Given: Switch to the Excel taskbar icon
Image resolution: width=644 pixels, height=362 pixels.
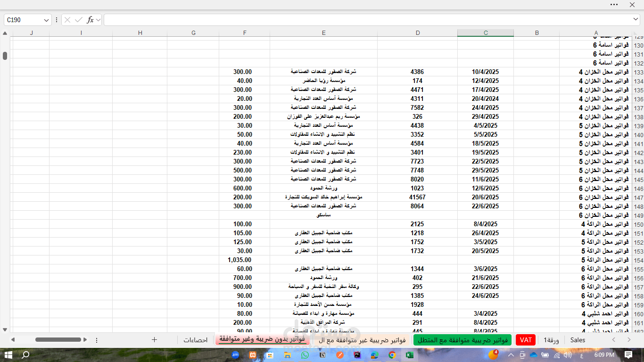Looking at the screenshot, I should [x=409, y=355].
